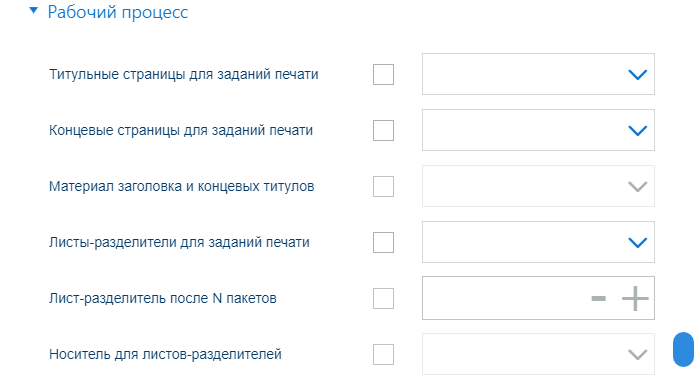Click the Рабочий процесс section heading

click(x=118, y=12)
